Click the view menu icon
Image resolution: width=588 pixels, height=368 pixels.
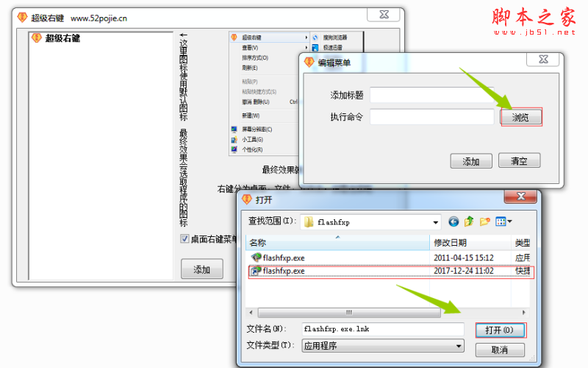[501, 222]
